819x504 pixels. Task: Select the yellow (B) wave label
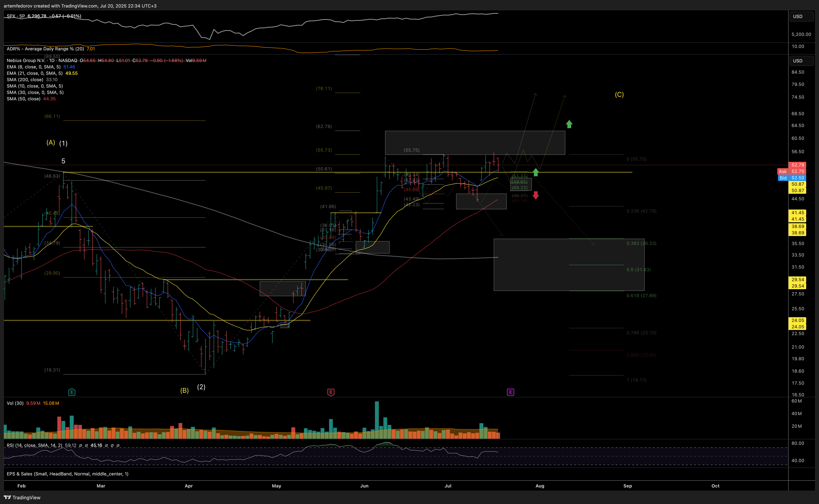click(184, 390)
